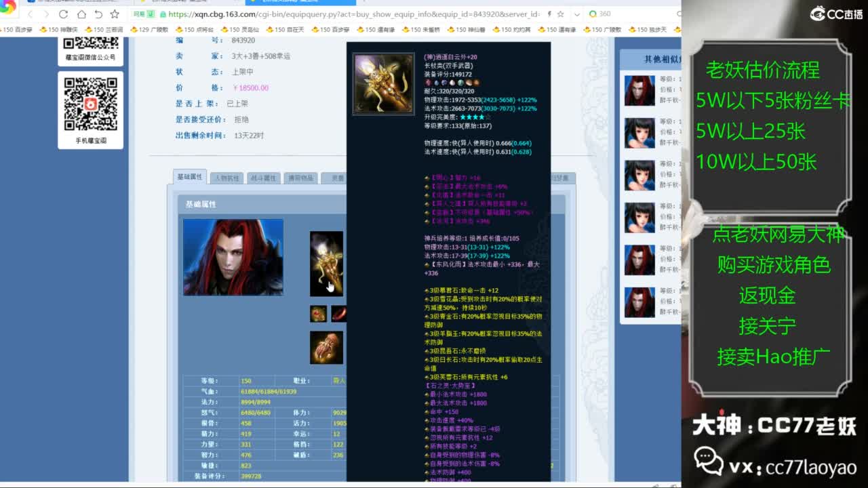Click the 精力 value 419
868x488 pixels.
coord(246,434)
